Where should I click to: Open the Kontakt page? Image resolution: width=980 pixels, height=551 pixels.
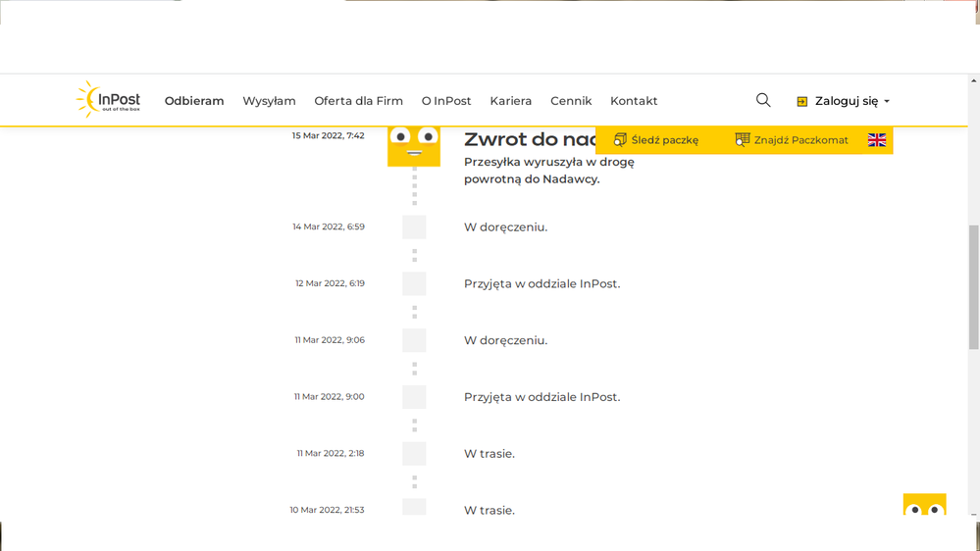(634, 101)
